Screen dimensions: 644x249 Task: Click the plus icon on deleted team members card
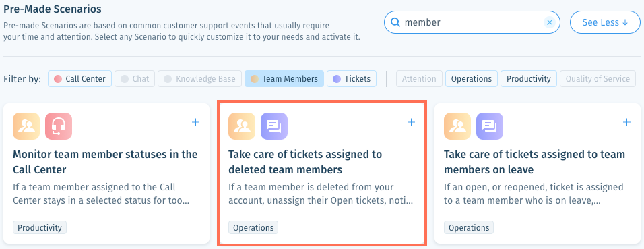point(411,122)
